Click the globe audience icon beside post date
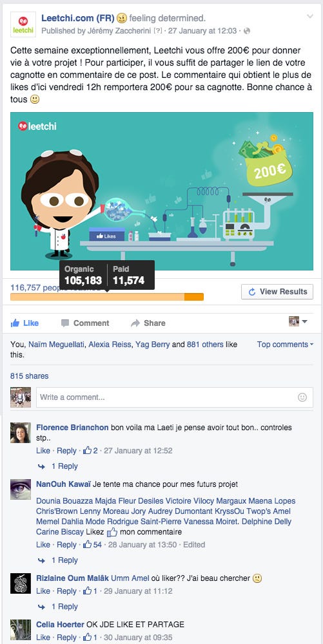 pos(247,31)
